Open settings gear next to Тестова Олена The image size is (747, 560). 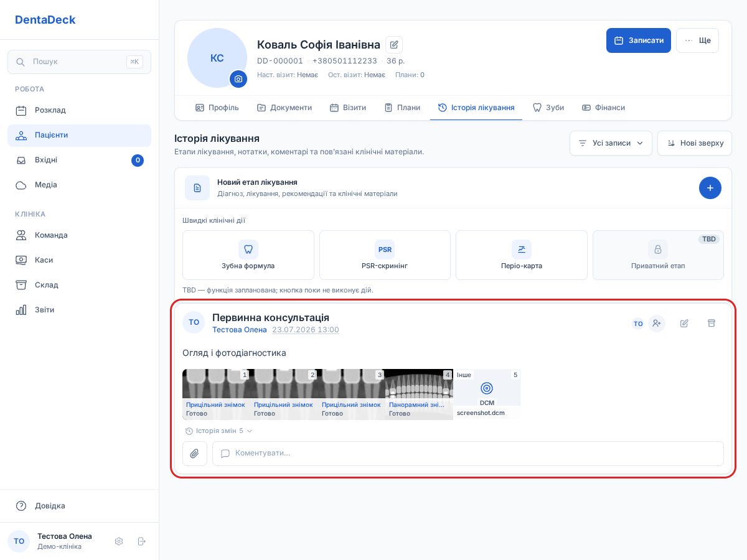[x=119, y=541]
